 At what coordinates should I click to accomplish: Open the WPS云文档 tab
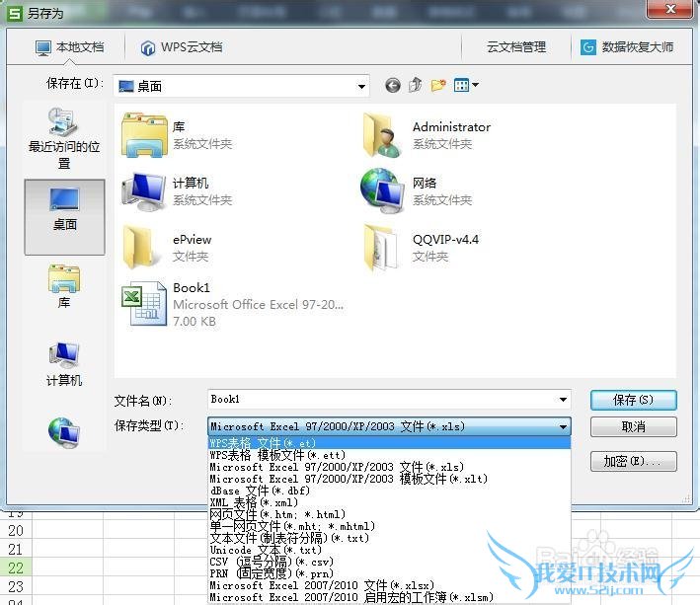(182, 47)
